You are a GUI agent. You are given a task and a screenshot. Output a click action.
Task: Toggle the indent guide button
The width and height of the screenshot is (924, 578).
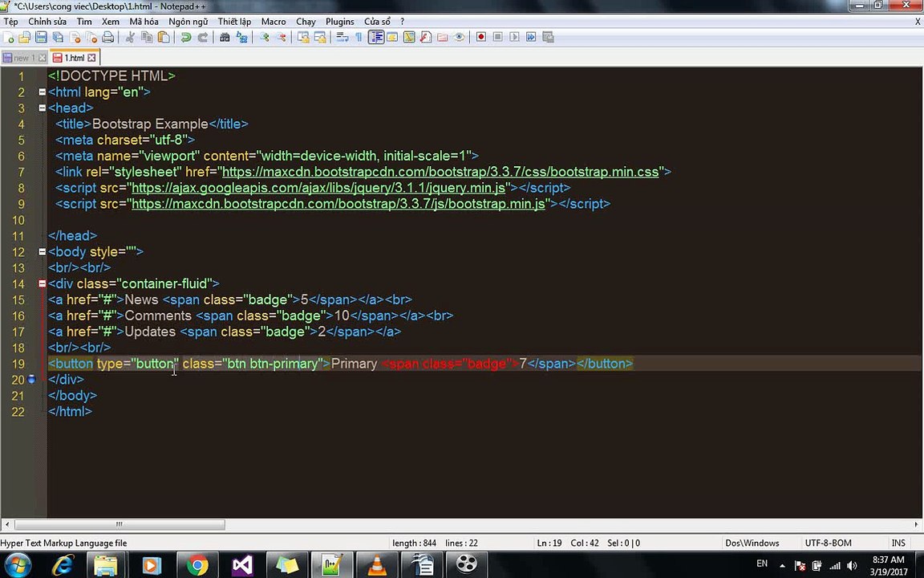[376, 37]
